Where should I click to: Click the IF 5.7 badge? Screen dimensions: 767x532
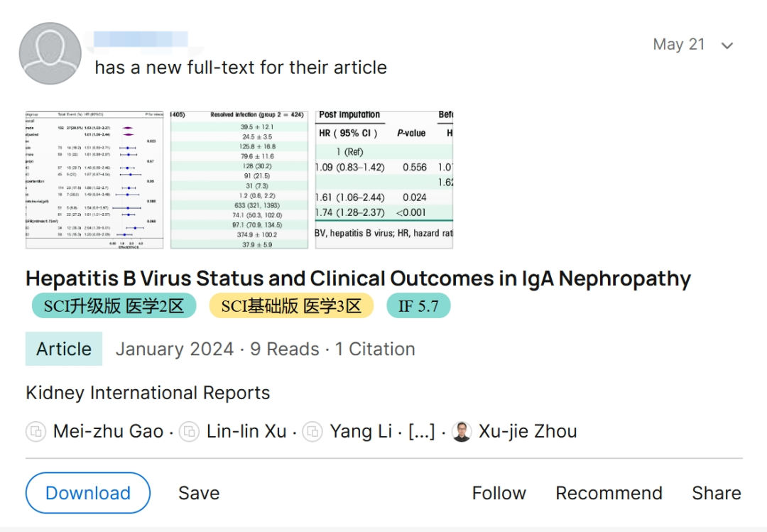[x=418, y=306]
